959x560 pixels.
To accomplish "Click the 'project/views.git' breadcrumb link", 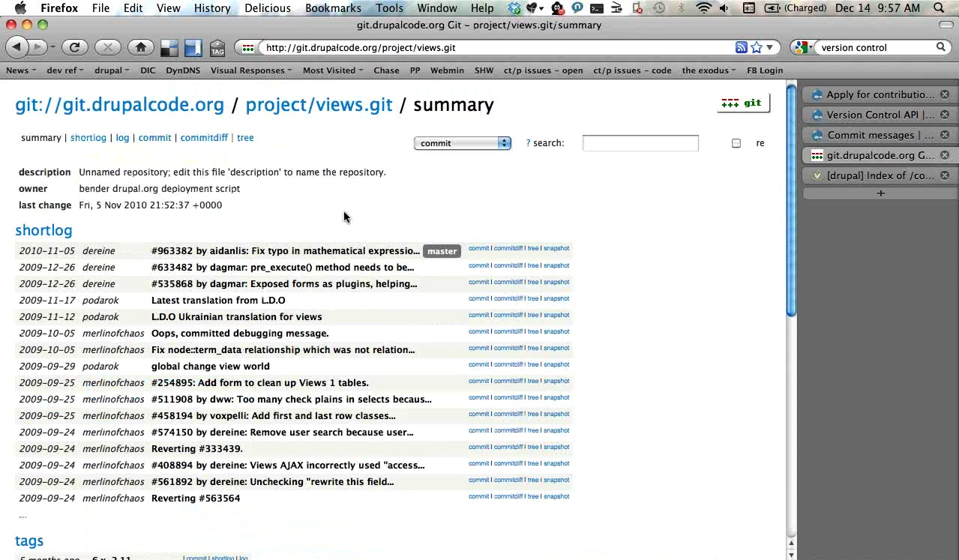I will (x=319, y=105).
